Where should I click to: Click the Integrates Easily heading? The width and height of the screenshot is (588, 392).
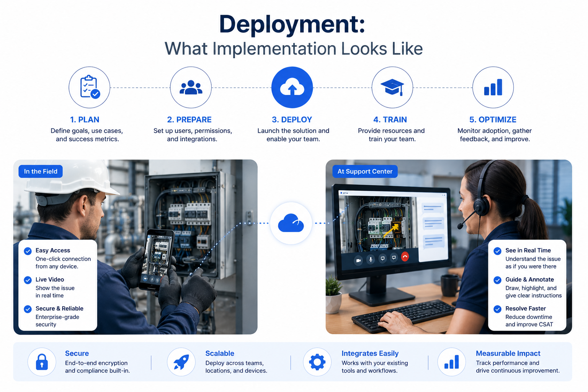point(370,353)
